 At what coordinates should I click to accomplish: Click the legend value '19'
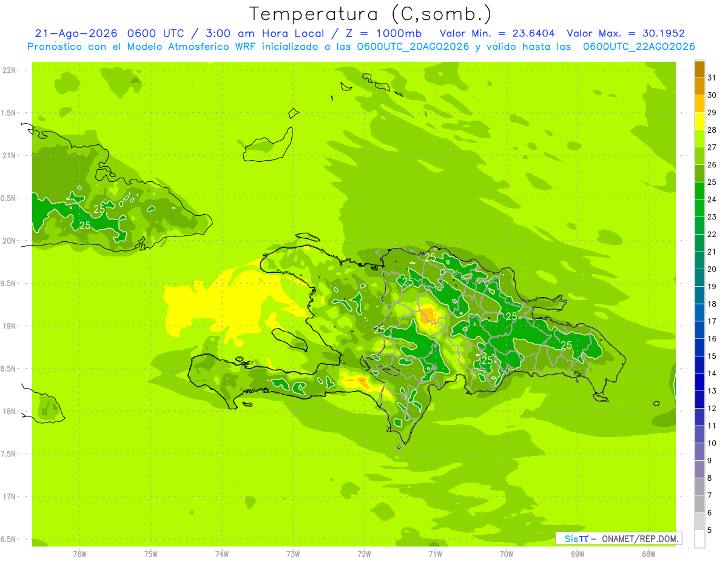712,287
